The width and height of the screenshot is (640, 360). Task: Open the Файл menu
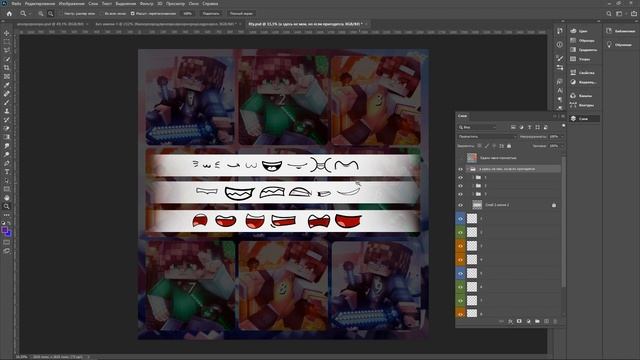16,3
